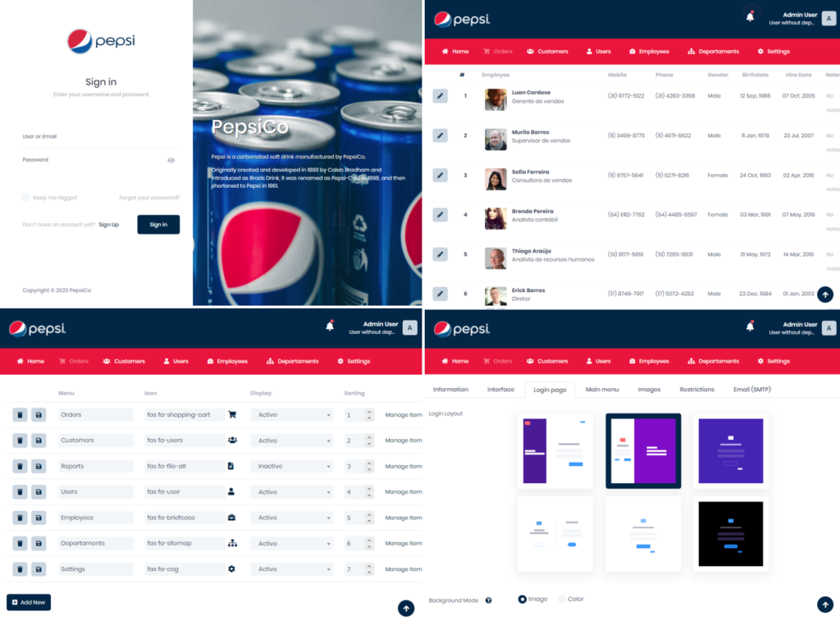The height and width of the screenshot is (626, 840).
Task: Expand the Display dropdown on the Customers row
Action: 292,441
